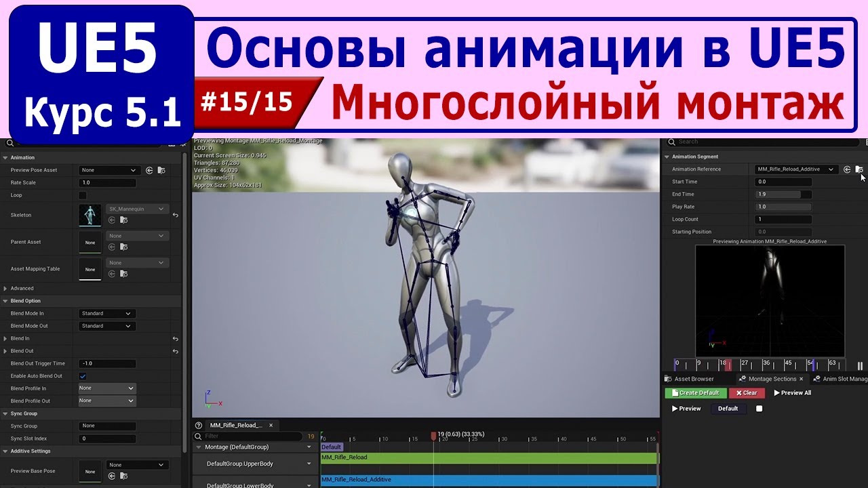Expand the Advanced section
Viewport: 868px width, 488px height.
[x=5, y=289]
